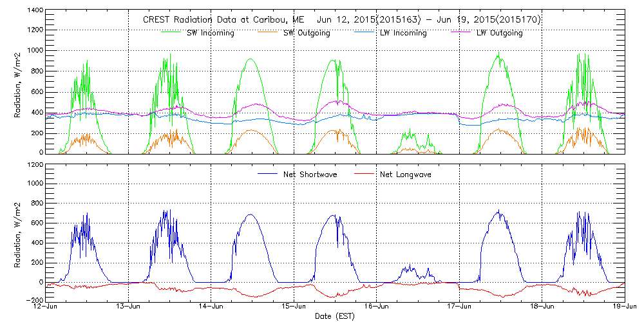The image size is (644, 322).
Task: Click the '13-Jun' x-axis date label
Action: pos(129,307)
